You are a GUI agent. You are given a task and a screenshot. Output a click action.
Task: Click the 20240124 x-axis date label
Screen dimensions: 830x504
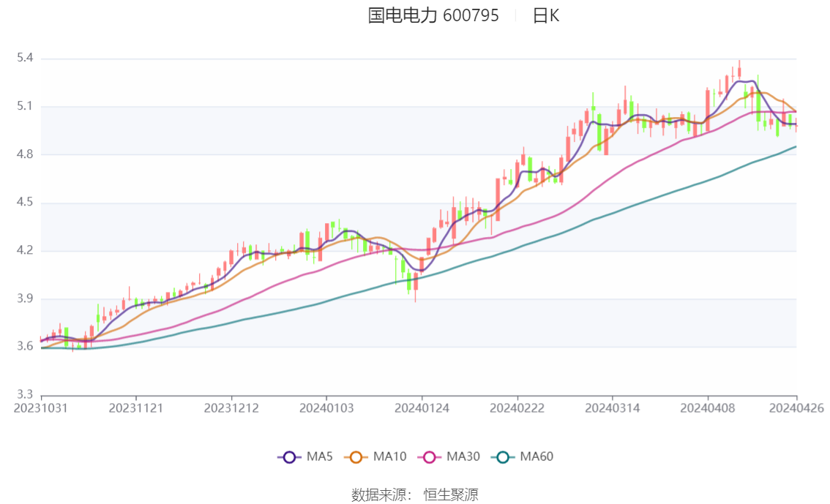point(422,408)
